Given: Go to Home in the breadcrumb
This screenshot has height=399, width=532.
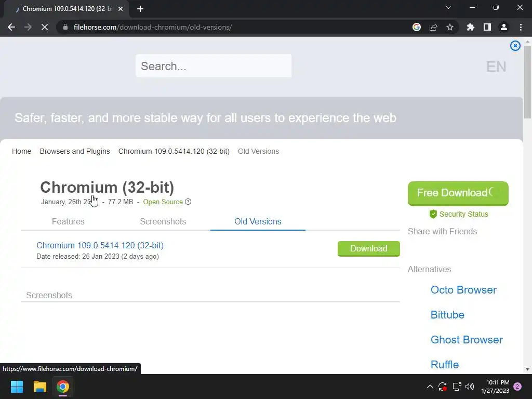Looking at the screenshot, I should pos(21,151).
